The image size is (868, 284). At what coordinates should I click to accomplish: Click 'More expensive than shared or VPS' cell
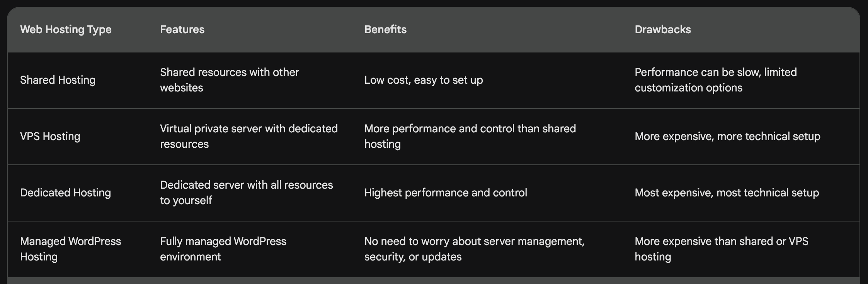pyautogui.click(x=722, y=249)
